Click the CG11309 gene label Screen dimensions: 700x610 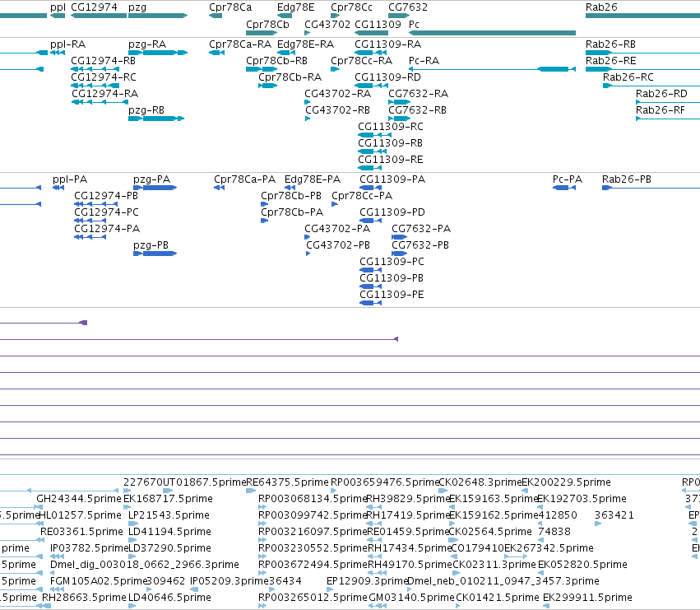click(x=378, y=24)
